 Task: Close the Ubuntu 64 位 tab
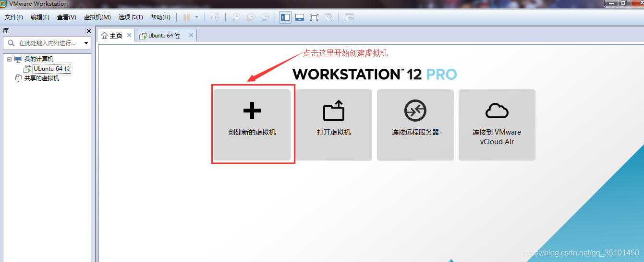click(x=191, y=36)
